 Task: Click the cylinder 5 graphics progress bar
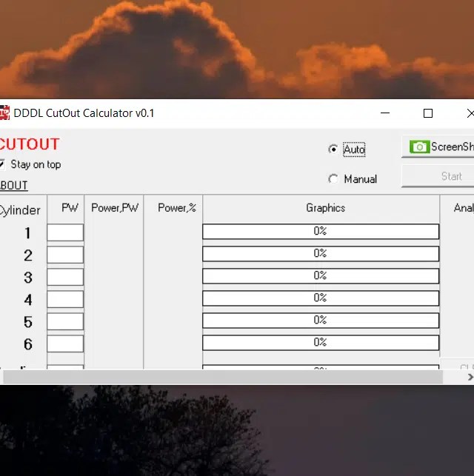tap(321, 321)
